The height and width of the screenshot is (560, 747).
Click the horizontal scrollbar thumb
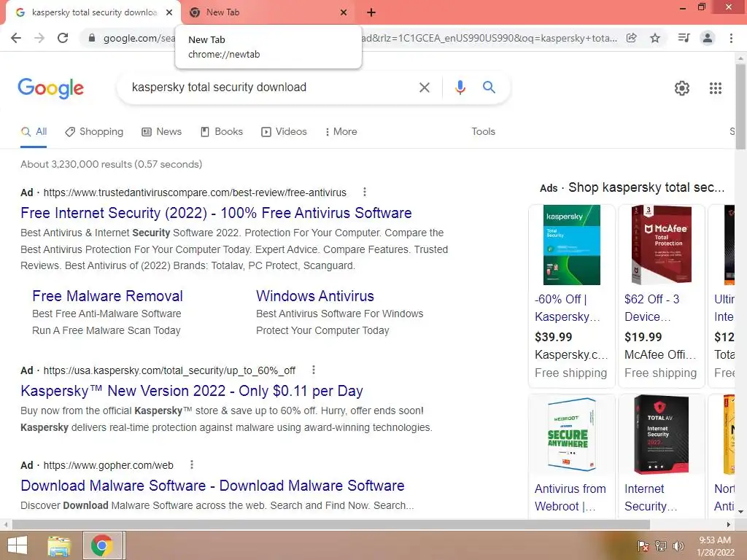pos(330,524)
